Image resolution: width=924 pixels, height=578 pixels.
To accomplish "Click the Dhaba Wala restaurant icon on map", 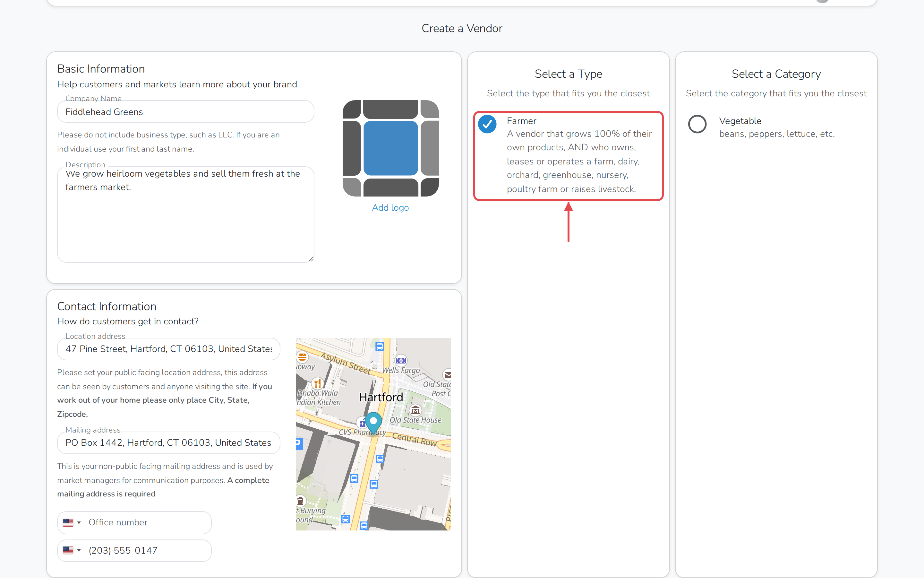I will click(317, 383).
